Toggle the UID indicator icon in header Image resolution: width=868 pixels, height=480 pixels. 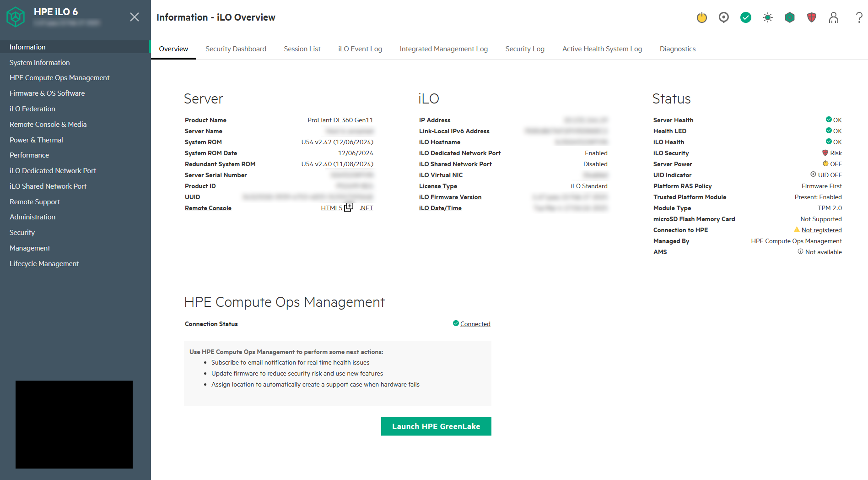click(x=724, y=17)
